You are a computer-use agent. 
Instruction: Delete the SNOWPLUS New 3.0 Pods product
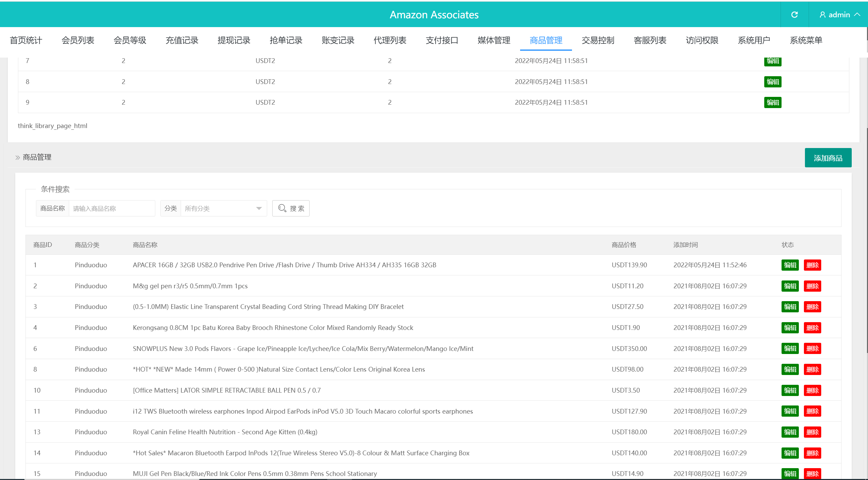pos(812,349)
